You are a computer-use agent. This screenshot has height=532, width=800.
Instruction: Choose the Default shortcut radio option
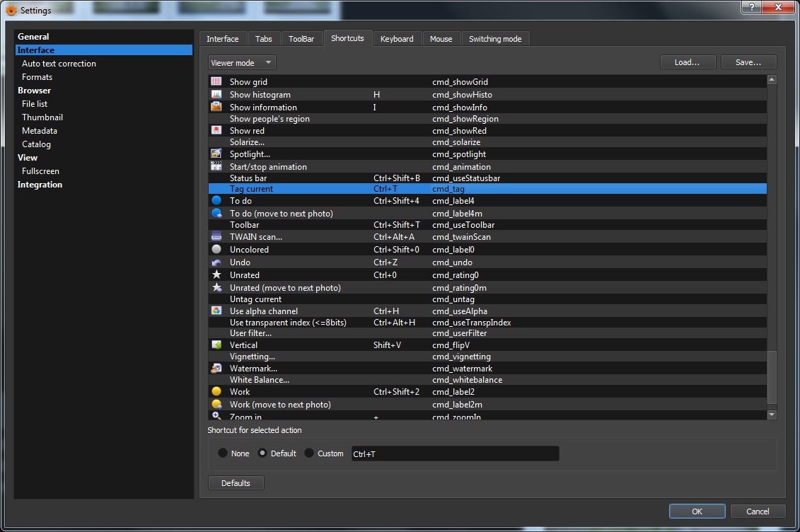tap(262, 453)
